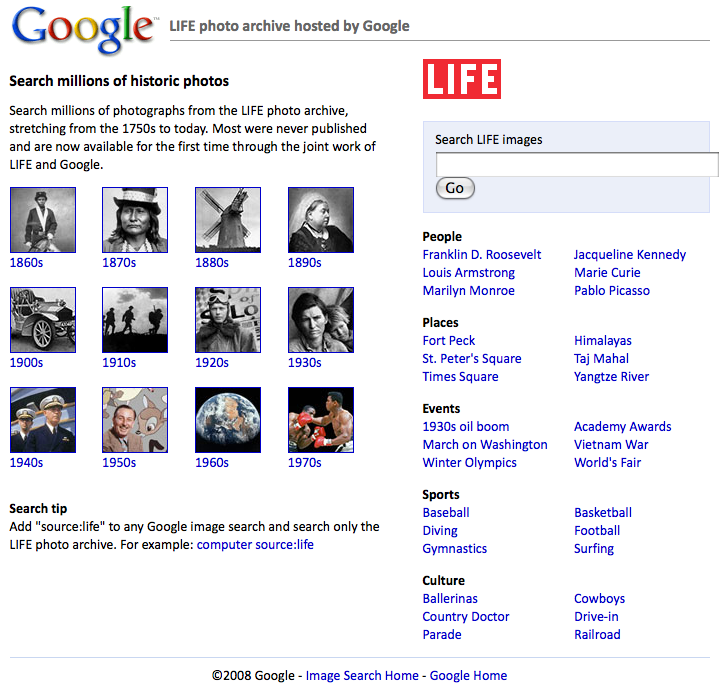Open the 1970s boxing thumbnail

(321, 420)
